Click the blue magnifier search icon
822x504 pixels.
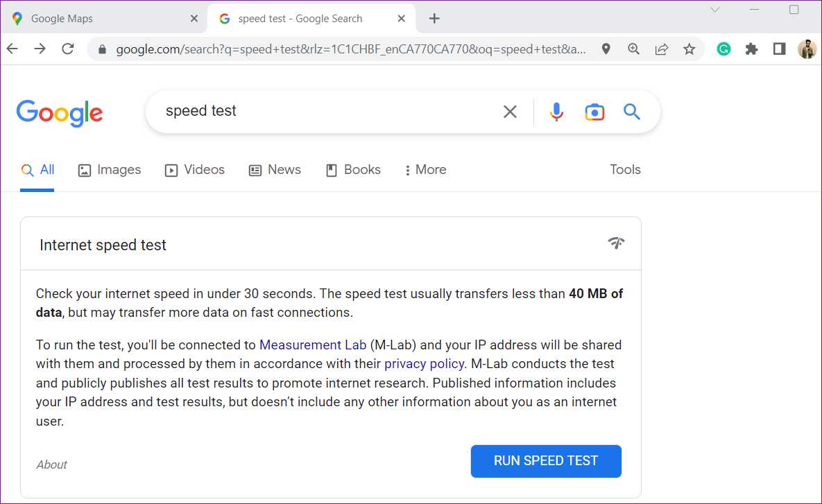[x=631, y=112]
